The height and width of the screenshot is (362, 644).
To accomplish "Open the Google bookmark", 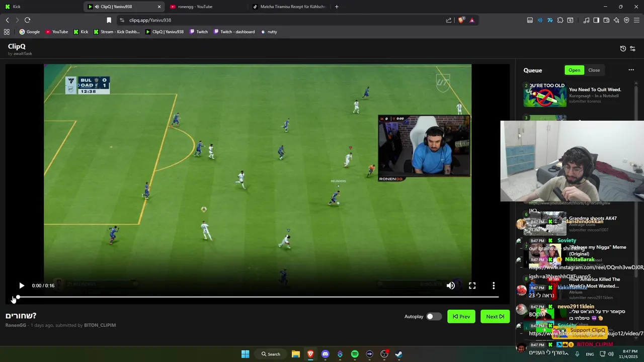I will [x=30, y=32].
